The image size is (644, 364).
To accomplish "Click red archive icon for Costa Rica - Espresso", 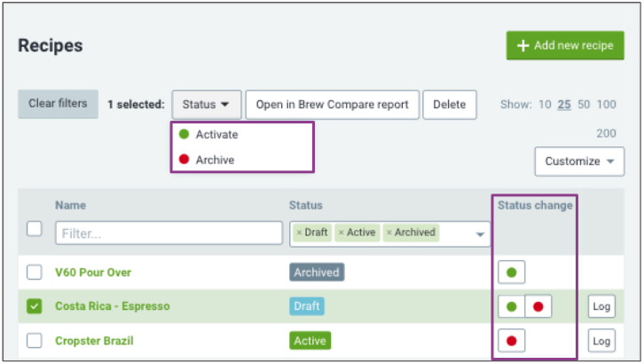I will coord(538,306).
